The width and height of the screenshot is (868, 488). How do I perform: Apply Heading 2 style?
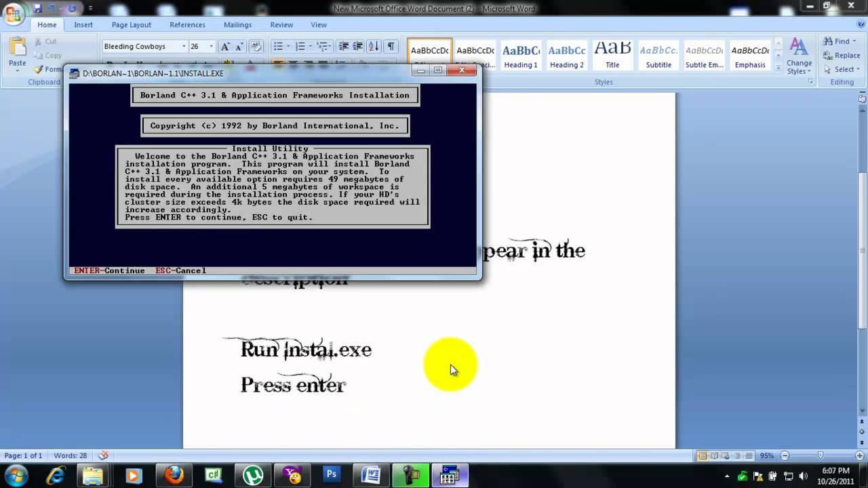point(567,54)
